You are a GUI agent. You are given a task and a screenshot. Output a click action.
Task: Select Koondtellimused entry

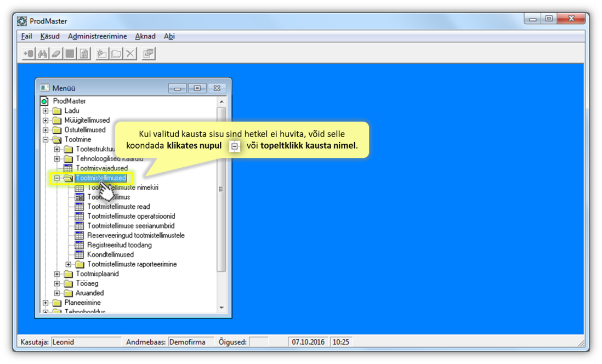pyautogui.click(x=111, y=254)
